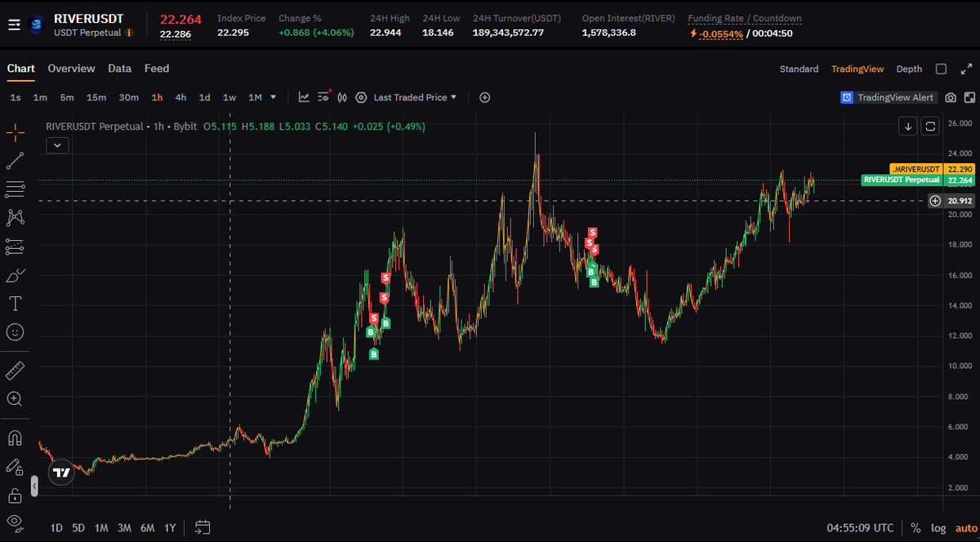Select the TradingView chart view

coord(857,69)
